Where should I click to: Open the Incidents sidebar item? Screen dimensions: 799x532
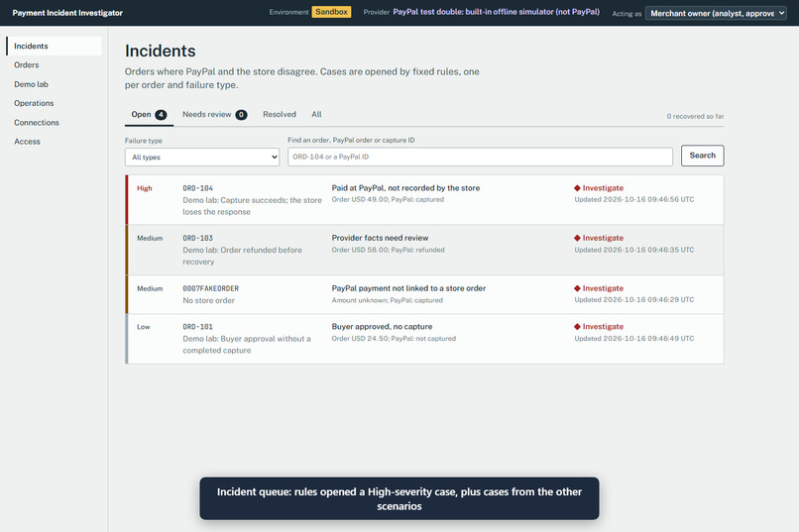click(54, 46)
